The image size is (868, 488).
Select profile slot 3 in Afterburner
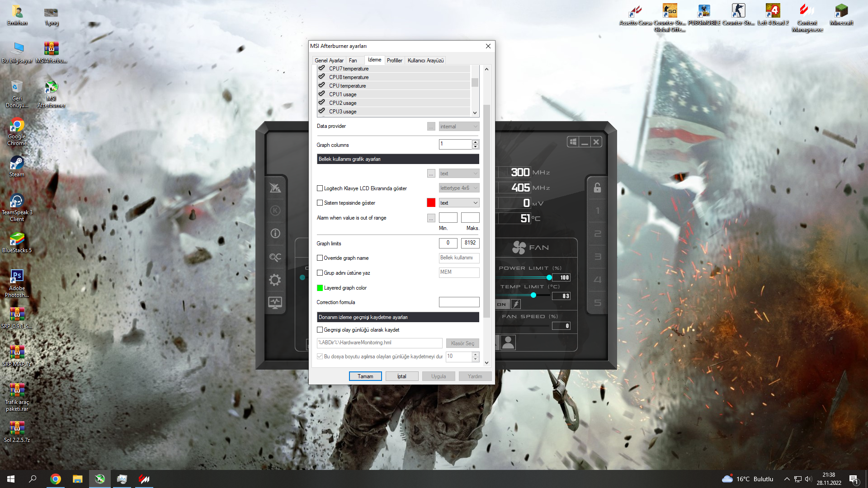pyautogui.click(x=597, y=257)
